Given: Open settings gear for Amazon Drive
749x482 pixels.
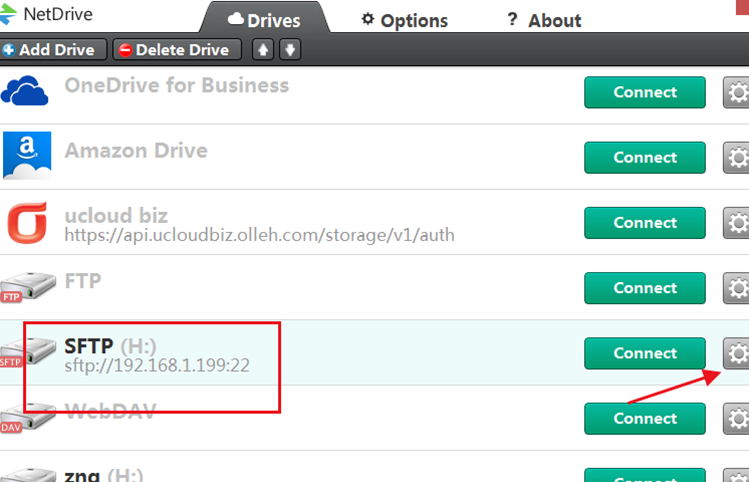Looking at the screenshot, I should (736, 158).
